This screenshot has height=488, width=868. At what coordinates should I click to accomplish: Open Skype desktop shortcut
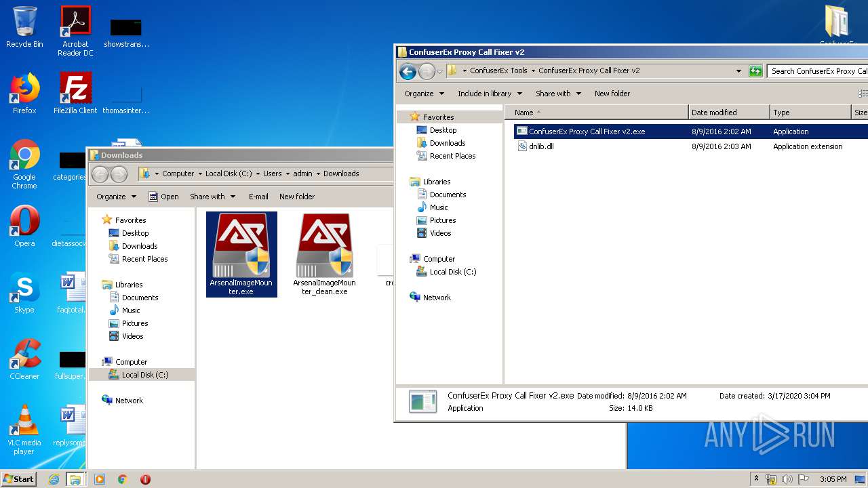[24, 293]
